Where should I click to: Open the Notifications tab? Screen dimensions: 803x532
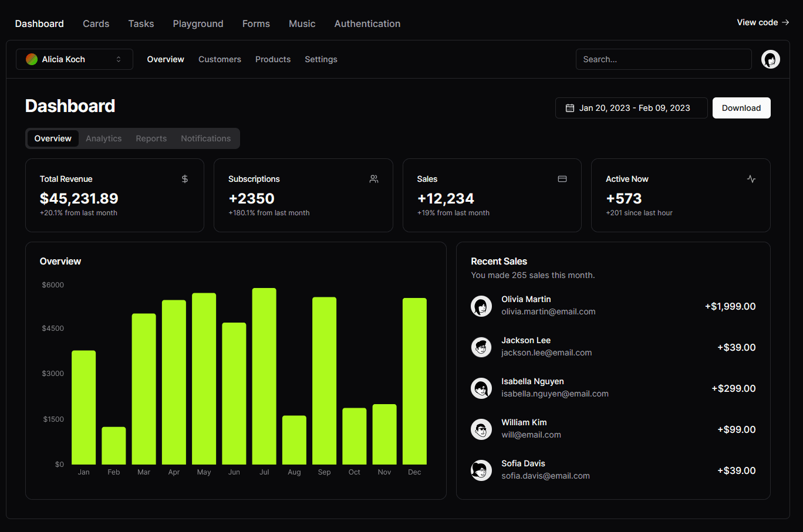click(x=205, y=138)
